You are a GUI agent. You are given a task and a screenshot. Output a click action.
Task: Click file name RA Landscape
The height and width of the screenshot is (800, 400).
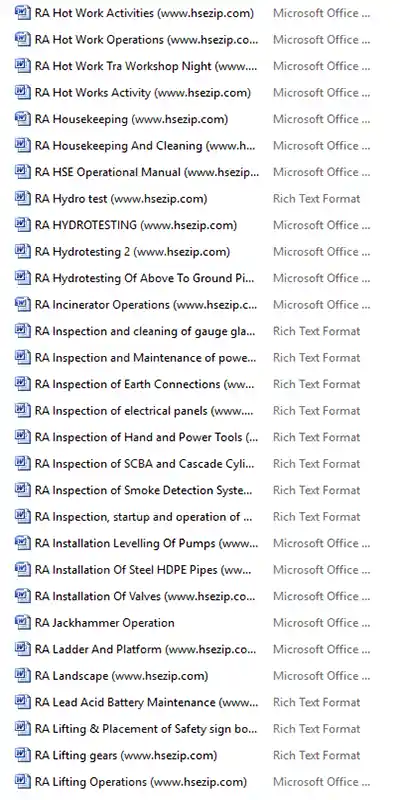121,676
